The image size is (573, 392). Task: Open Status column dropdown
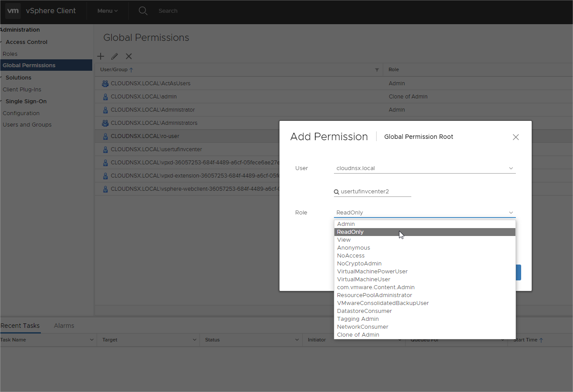pos(297,340)
